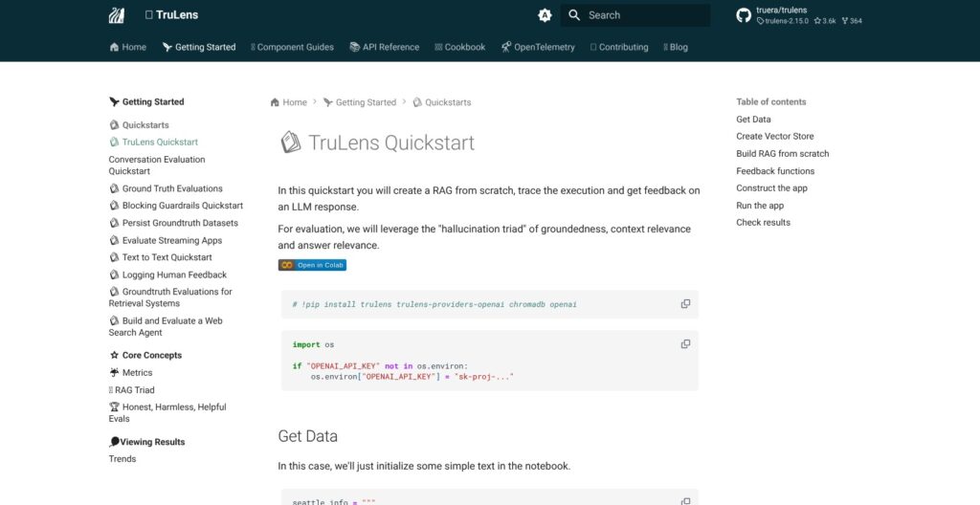Click the Get Data section heading
The image size is (980, 505).
pos(307,436)
